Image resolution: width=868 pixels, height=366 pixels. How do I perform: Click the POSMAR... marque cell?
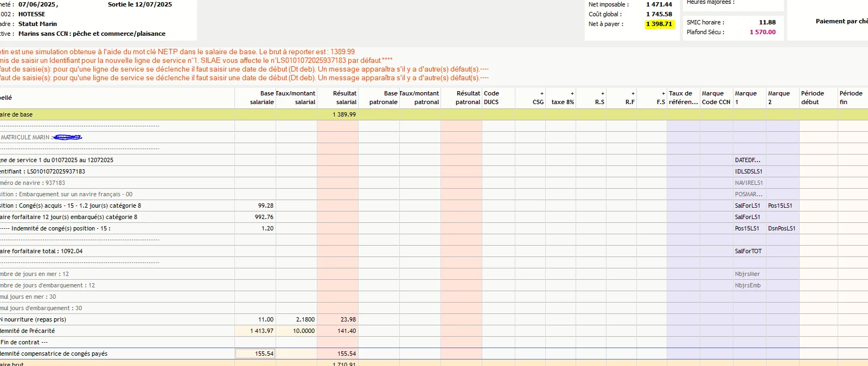(x=750, y=194)
